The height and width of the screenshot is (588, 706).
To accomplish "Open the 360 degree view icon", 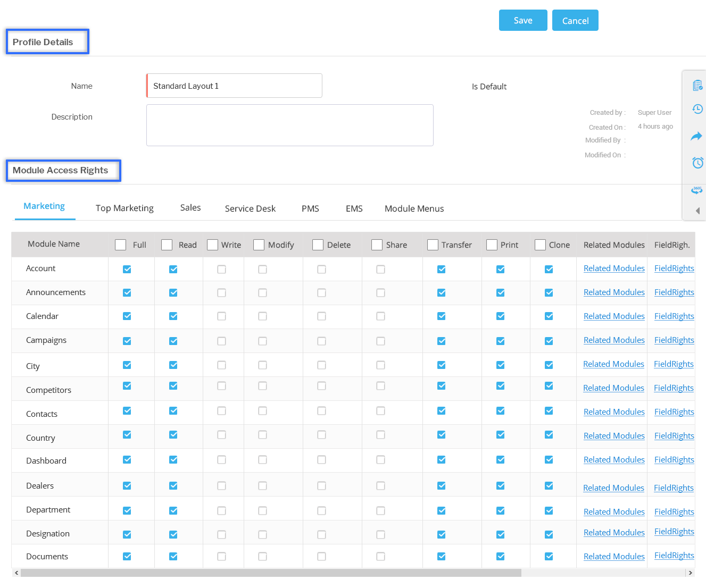I will click(697, 190).
